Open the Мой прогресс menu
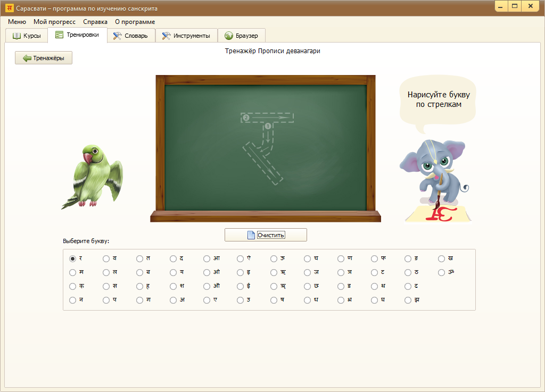The width and height of the screenshot is (545, 392). point(54,22)
